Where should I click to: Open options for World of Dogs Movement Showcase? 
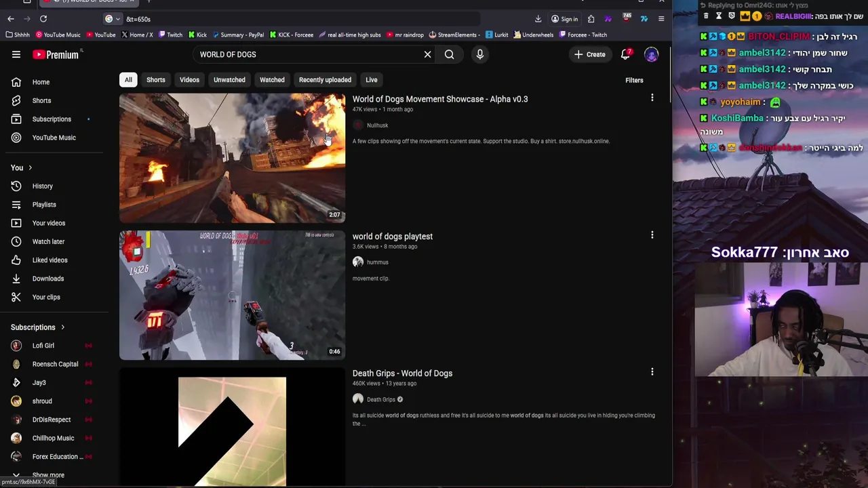(652, 98)
